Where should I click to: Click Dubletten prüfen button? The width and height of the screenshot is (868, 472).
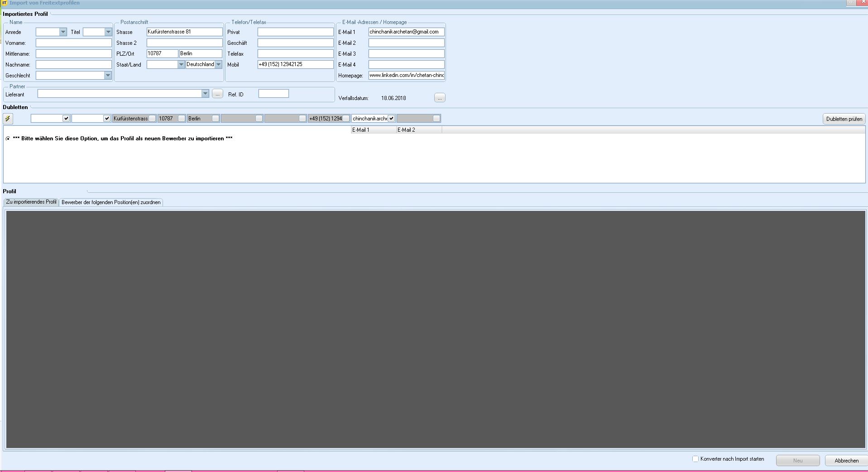[x=844, y=119]
